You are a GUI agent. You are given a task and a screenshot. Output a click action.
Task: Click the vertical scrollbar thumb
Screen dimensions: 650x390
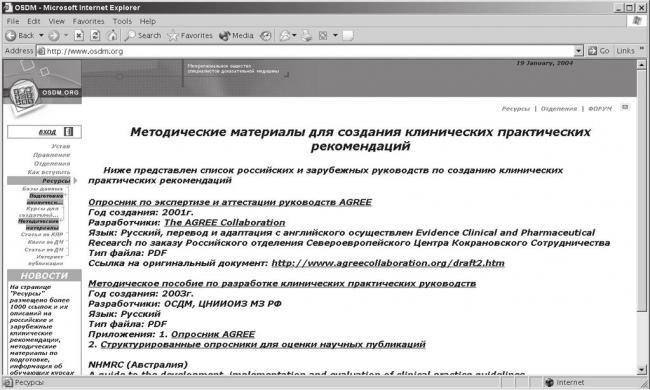[641, 190]
